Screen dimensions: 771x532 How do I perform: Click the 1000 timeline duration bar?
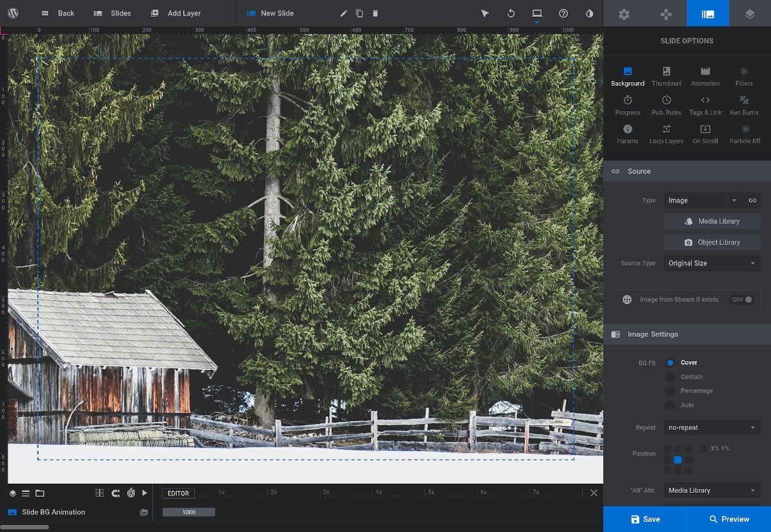point(189,512)
